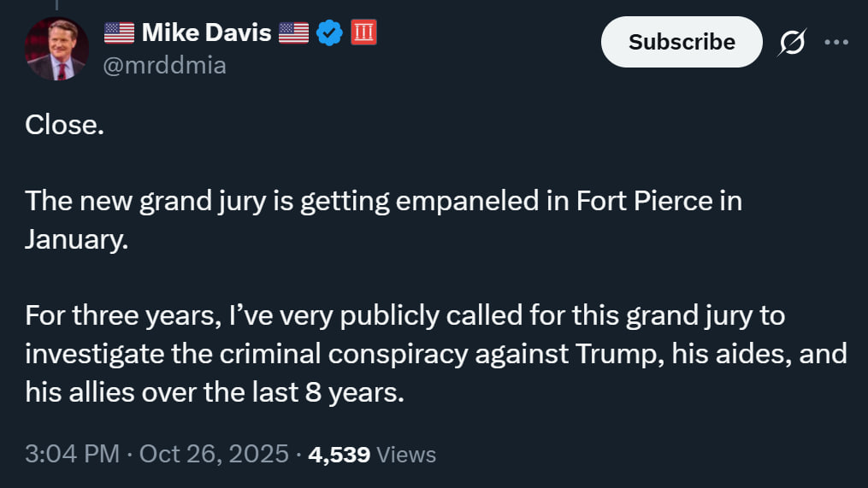
Task: Click the flag emoji after Mike Davis
Action: coord(293,33)
